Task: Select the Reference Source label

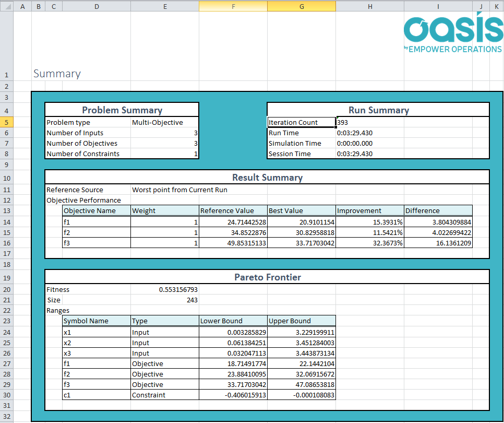Action: point(75,190)
